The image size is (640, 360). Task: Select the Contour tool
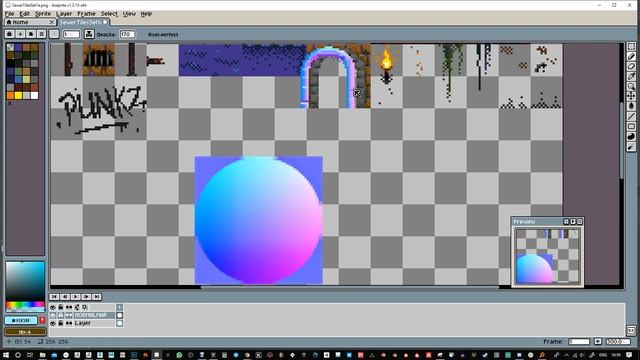click(x=631, y=137)
